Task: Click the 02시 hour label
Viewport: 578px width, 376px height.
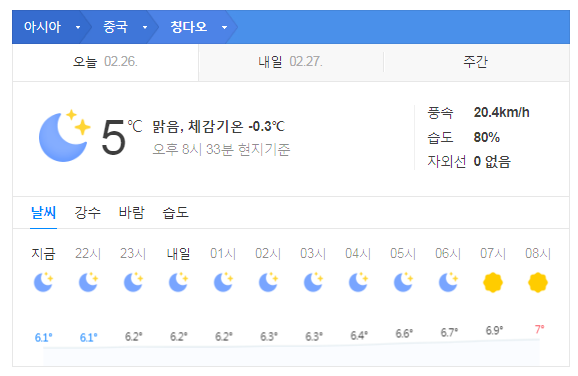Action: [x=268, y=254]
